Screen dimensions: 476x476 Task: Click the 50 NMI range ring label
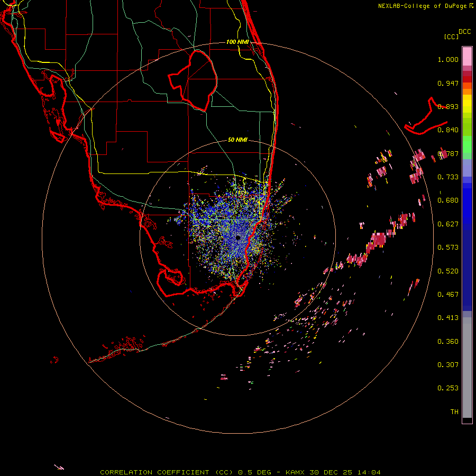[x=237, y=140]
